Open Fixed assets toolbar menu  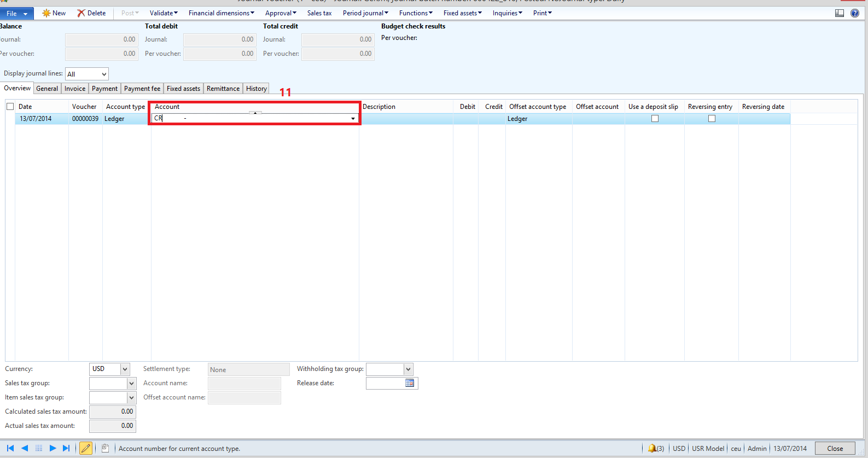tap(463, 13)
